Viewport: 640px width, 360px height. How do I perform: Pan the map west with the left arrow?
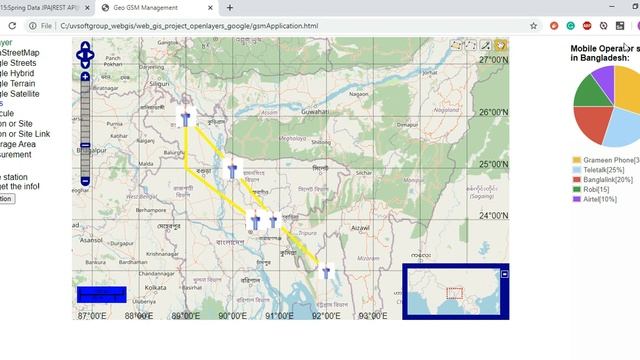click(80, 55)
